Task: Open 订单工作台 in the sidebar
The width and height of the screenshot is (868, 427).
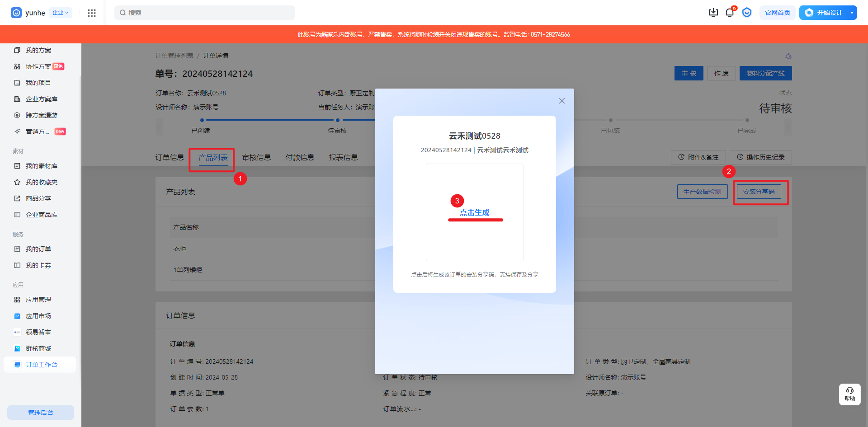Action: coord(41,365)
